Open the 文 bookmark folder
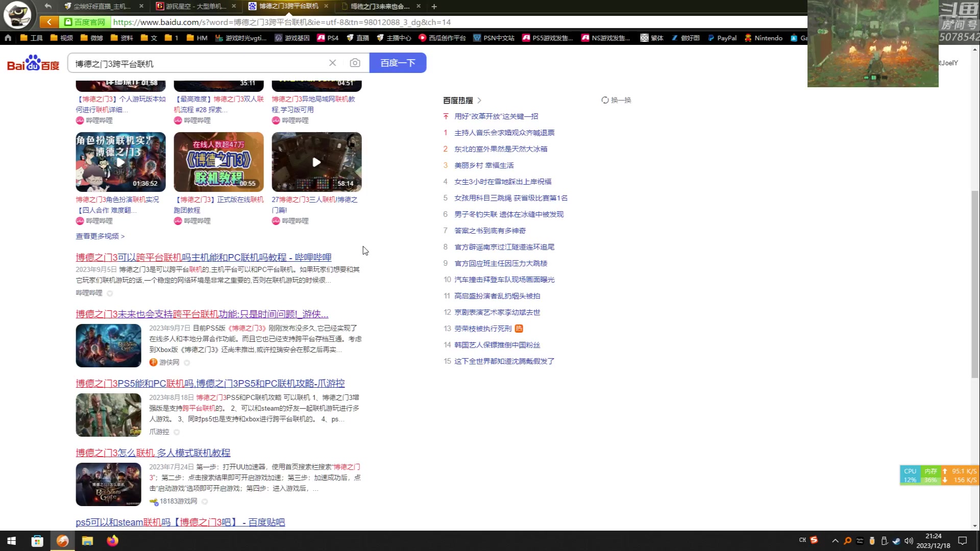The width and height of the screenshot is (980, 551). (149, 38)
